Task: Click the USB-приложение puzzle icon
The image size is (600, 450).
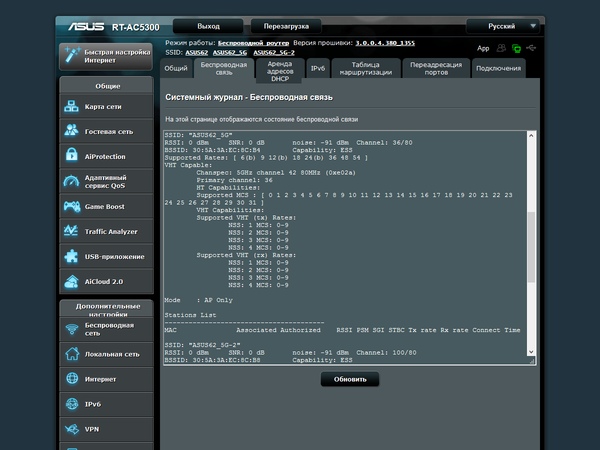Action: [72, 256]
